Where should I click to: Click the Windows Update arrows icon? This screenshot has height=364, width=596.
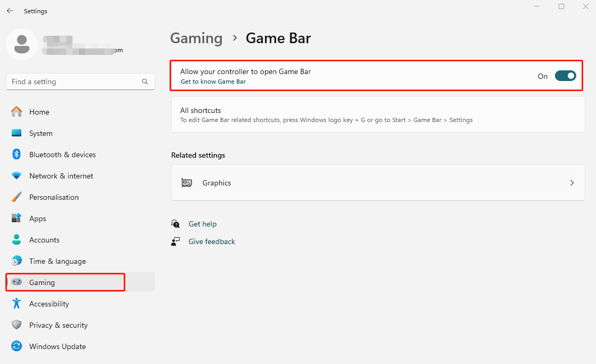pyautogui.click(x=17, y=346)
